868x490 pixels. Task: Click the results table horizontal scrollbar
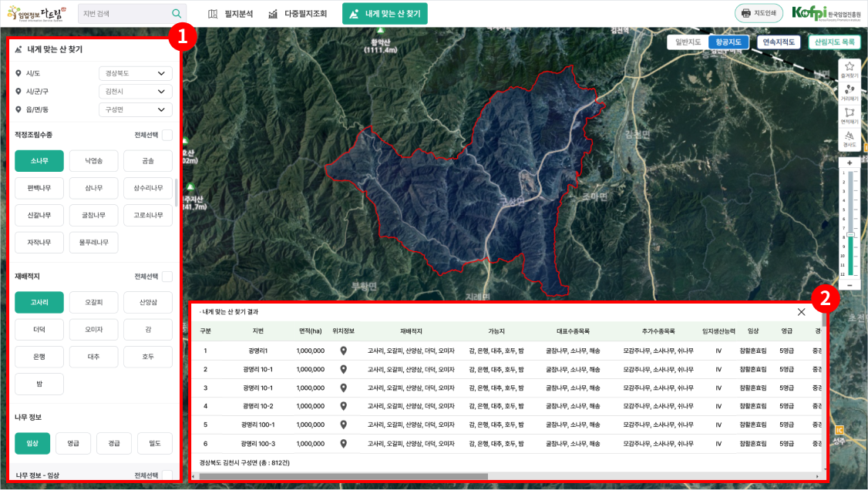pos(343,476)
